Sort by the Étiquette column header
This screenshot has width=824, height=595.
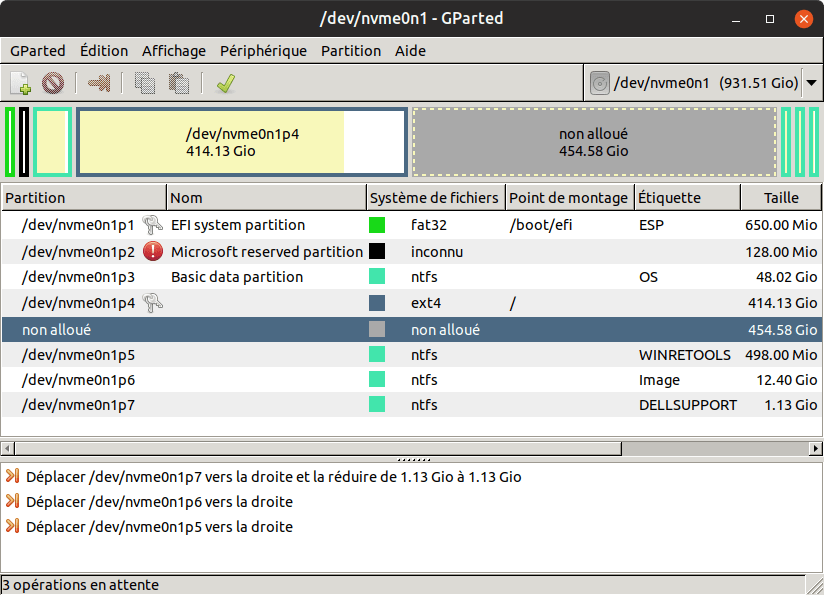[x=688, y=198]
